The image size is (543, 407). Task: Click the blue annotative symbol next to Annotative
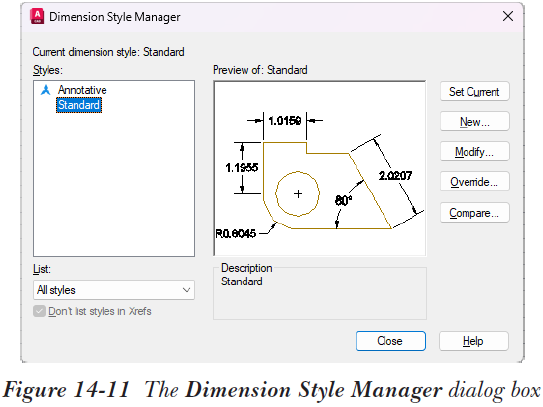coord(46,90)
